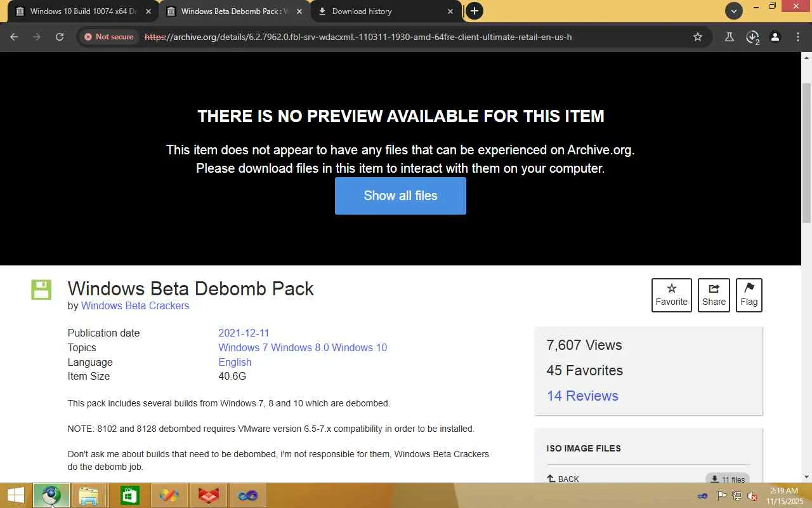Viewport: 812px width, 508px height.
Task: Open Action Center flag in system tray
Action: [721, 496]
